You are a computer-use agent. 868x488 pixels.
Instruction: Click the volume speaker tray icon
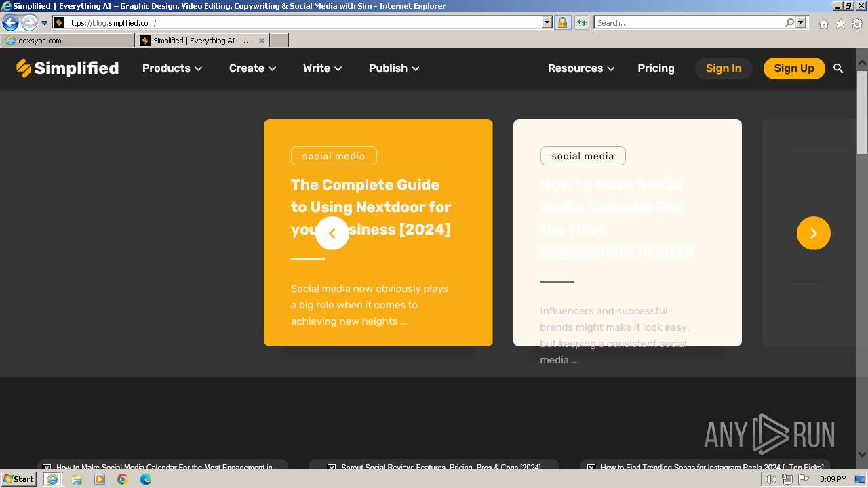click(x=771, y=479)
